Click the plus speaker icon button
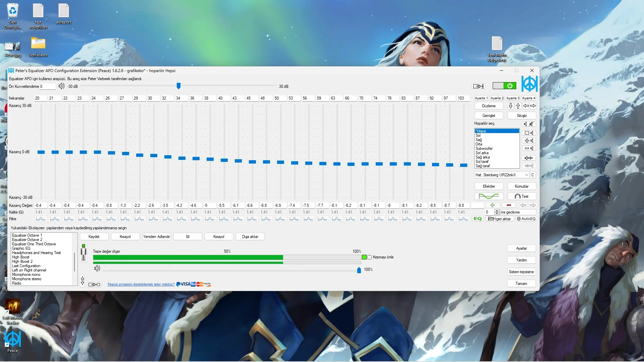This screenshot has width=644, height=362. point(529,141)
